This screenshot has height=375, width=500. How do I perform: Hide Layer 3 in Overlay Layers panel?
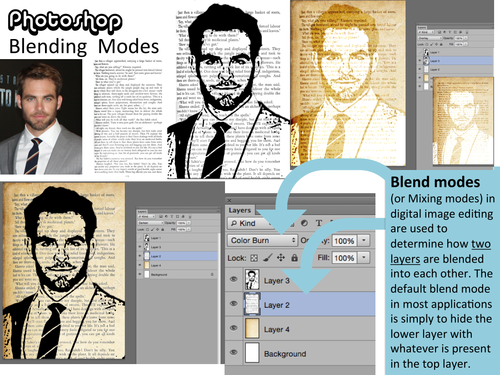[420, 60]
